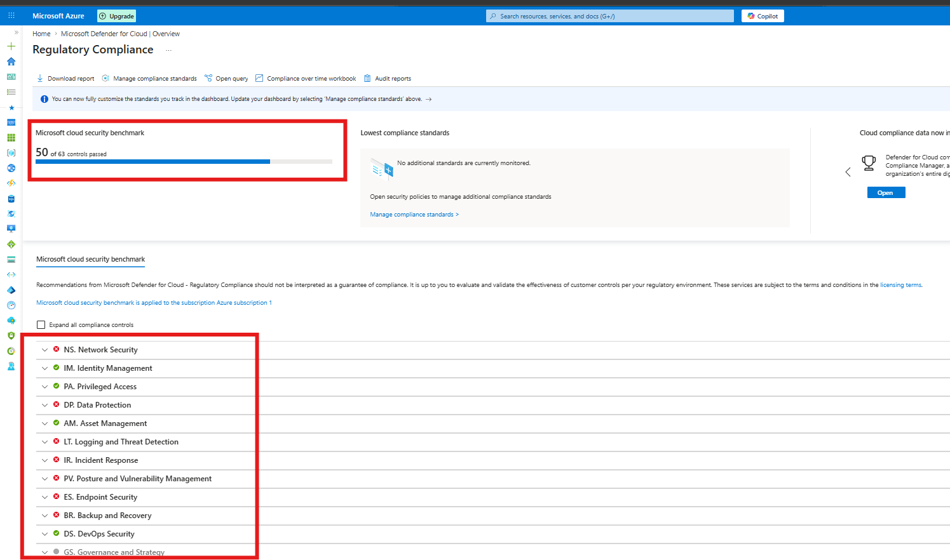The width and height of the screenshot is (950, 560).
Task: Click the '50 of 63 controls passed' text
Action: 71,152
